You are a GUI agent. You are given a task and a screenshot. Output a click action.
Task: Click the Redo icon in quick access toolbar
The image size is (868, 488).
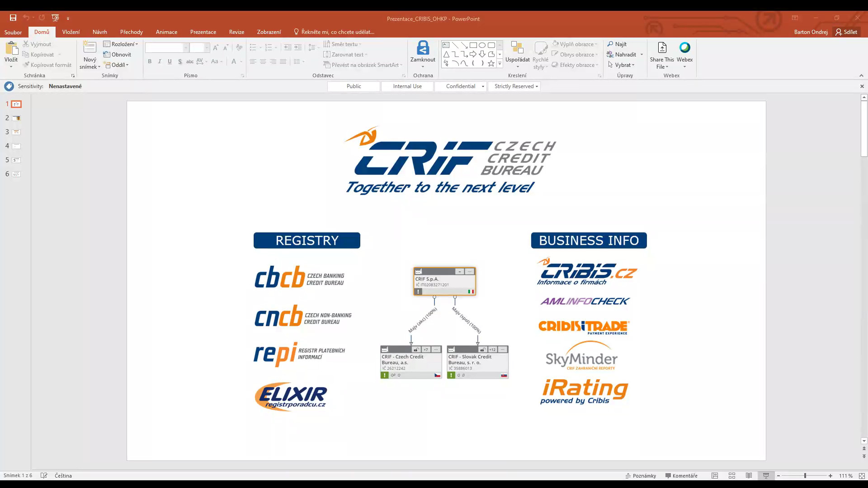coord(42,18)
